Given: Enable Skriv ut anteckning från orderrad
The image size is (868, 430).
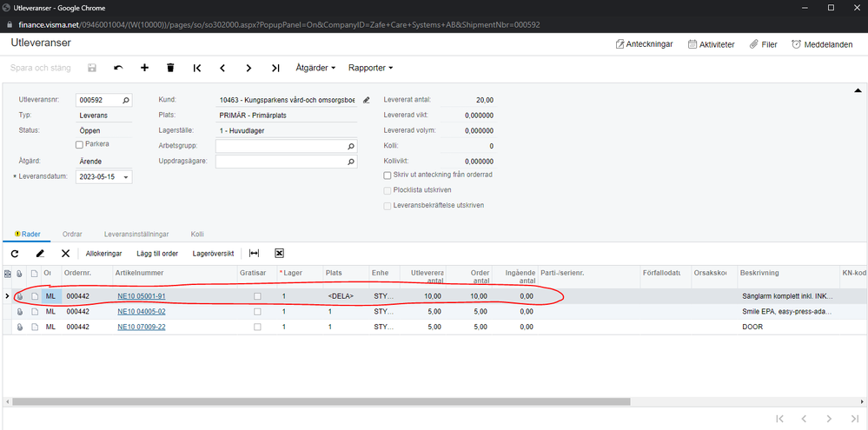Looking at the screenshot, I should [388, 175].
